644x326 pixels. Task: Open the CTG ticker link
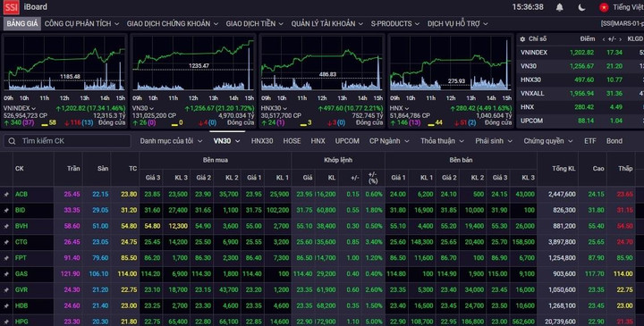coord(21,242)
